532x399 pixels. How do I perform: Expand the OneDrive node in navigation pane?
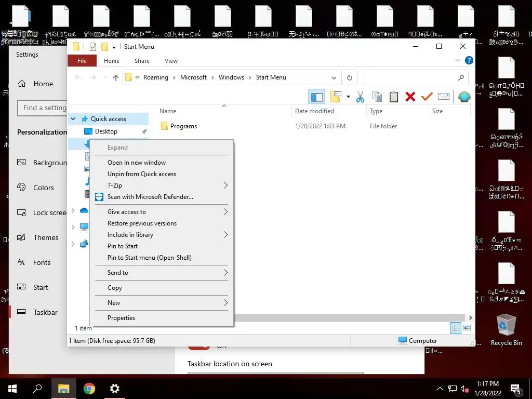(x=73, y=211)
